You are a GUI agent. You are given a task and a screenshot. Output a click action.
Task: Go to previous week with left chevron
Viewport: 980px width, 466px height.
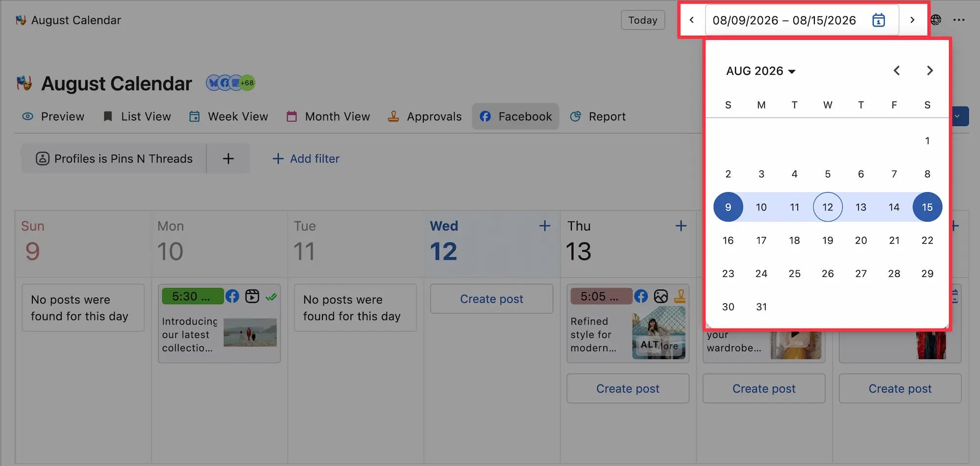click(691, 20)
